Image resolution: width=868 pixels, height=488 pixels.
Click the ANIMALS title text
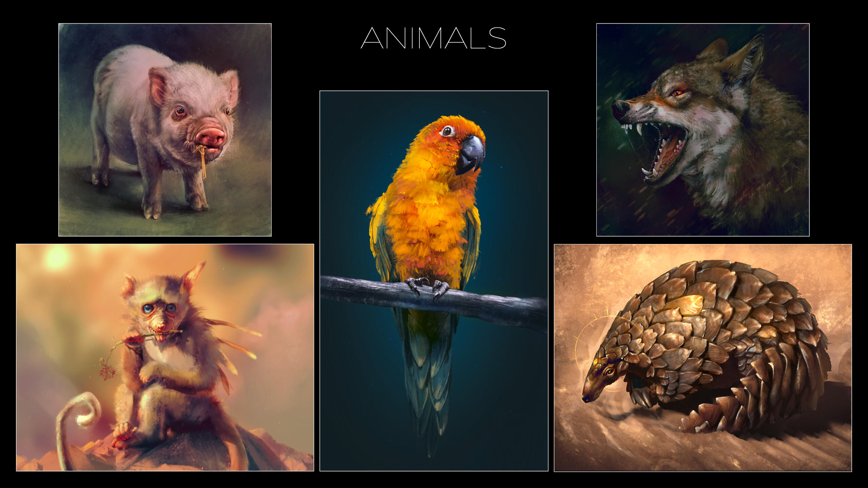[x=434, y=38]
